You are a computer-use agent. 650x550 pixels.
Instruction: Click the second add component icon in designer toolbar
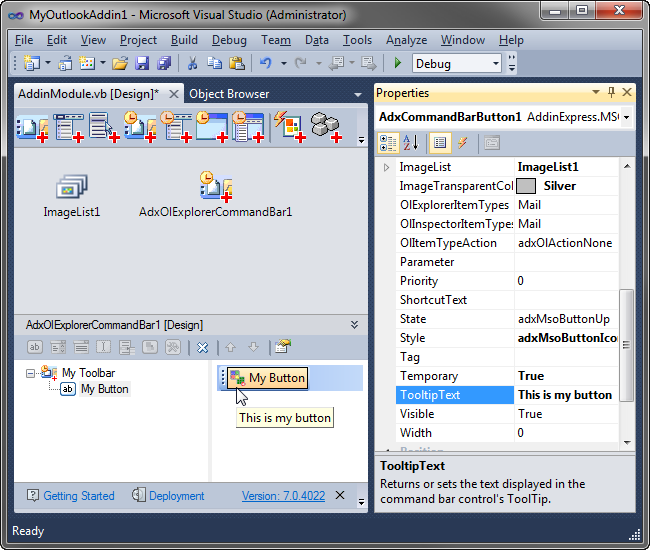(x=69, y=127)
